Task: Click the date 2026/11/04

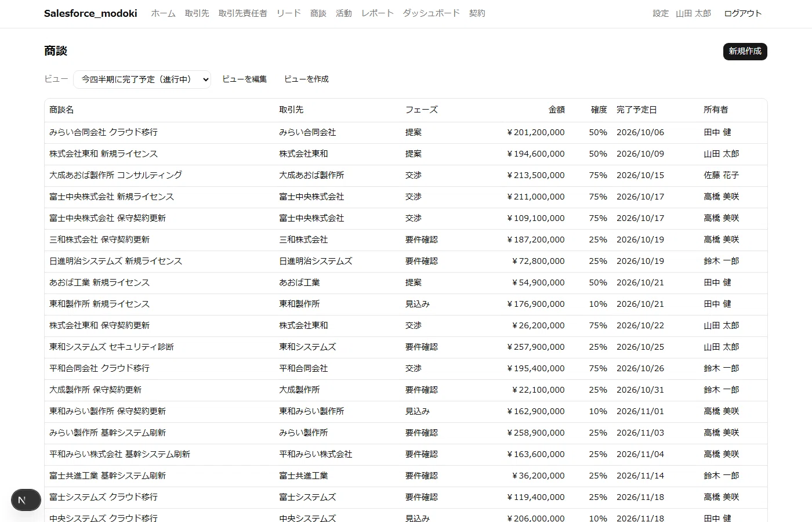Action: point(640,454)
